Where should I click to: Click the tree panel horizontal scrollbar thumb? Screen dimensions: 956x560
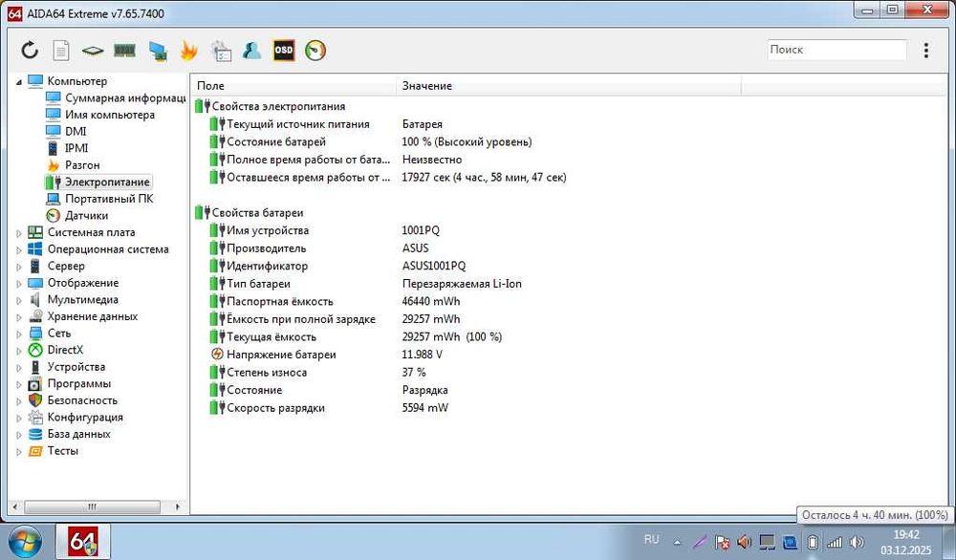92,506
